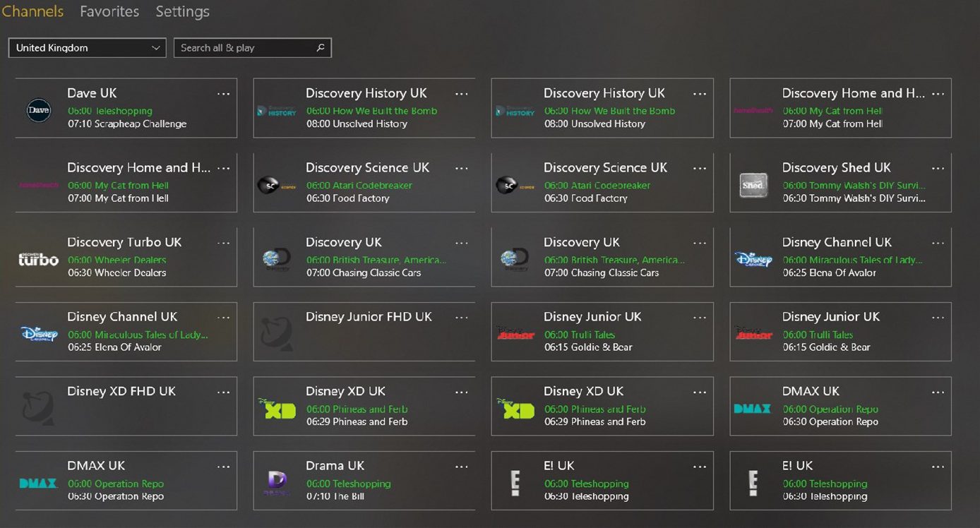
Task: Click the Discovery Turbo UK logo
Action: [x=38, y=260]
